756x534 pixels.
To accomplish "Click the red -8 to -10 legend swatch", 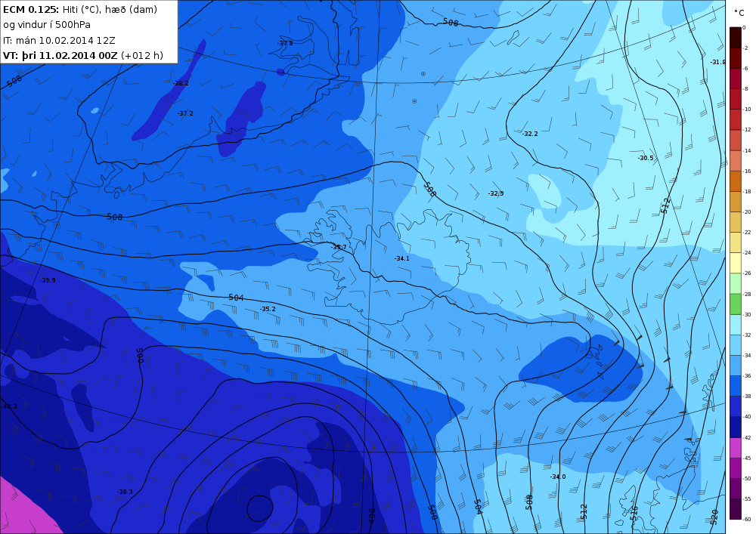I will click(x=736, y=99).
